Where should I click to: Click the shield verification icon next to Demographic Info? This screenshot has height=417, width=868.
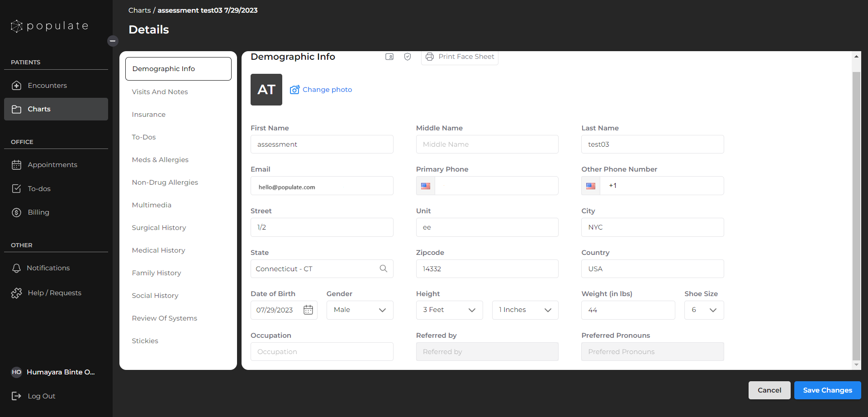pyautogui.click(x=407, y=57)
